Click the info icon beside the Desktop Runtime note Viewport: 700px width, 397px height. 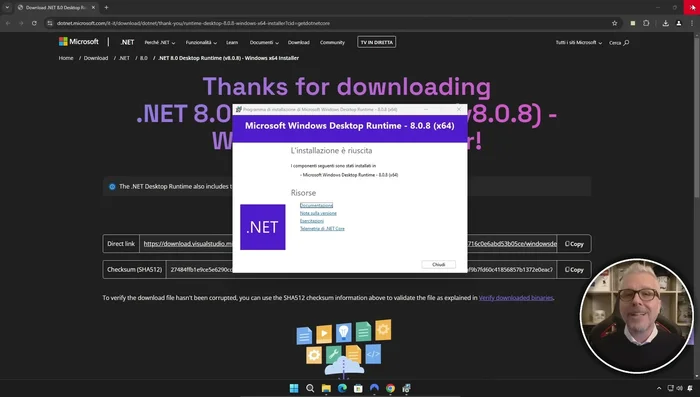(112, 187)
